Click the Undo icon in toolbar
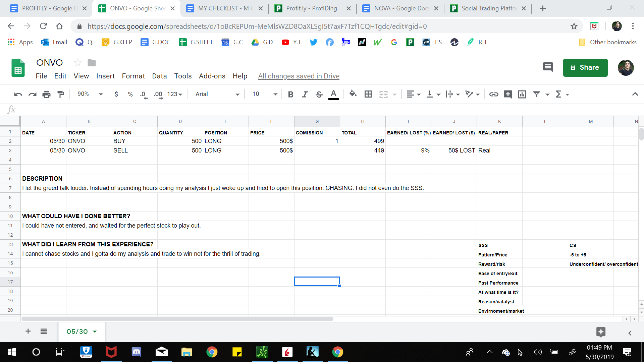 point(18,95)
